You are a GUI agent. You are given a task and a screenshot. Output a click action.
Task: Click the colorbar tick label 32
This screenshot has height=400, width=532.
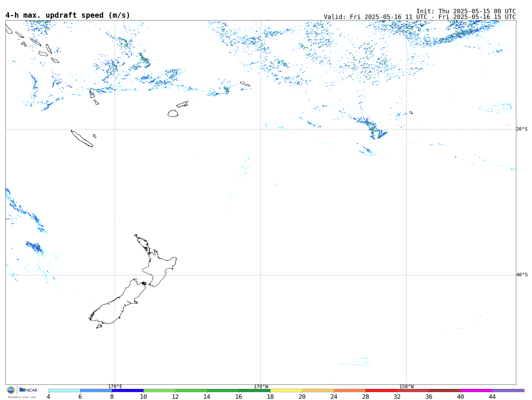tap(397, 397)
